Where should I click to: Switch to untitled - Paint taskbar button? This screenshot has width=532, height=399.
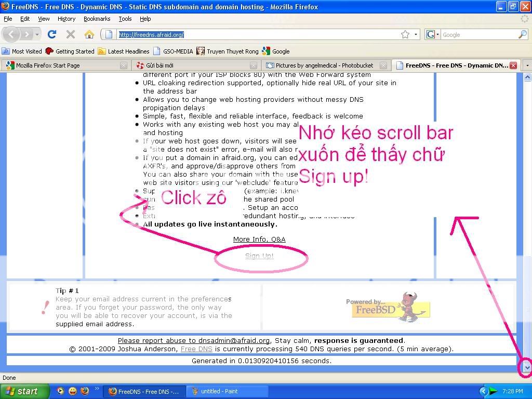[228, 392]
